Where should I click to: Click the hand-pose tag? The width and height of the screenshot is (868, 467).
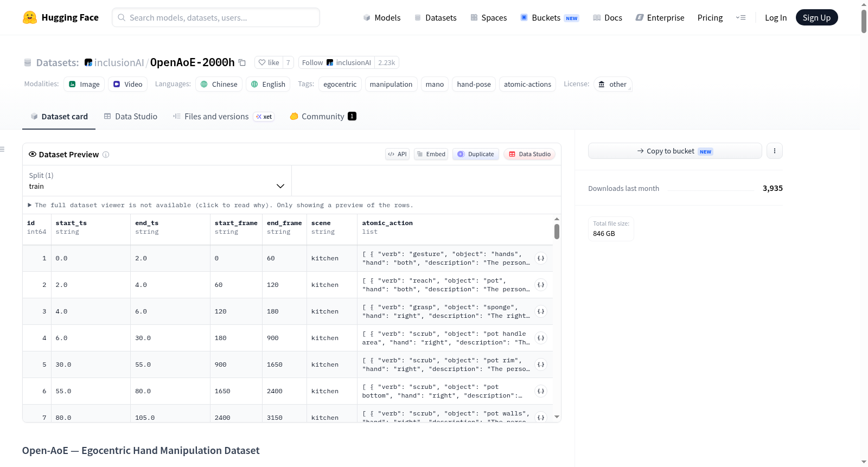(474, 84)
